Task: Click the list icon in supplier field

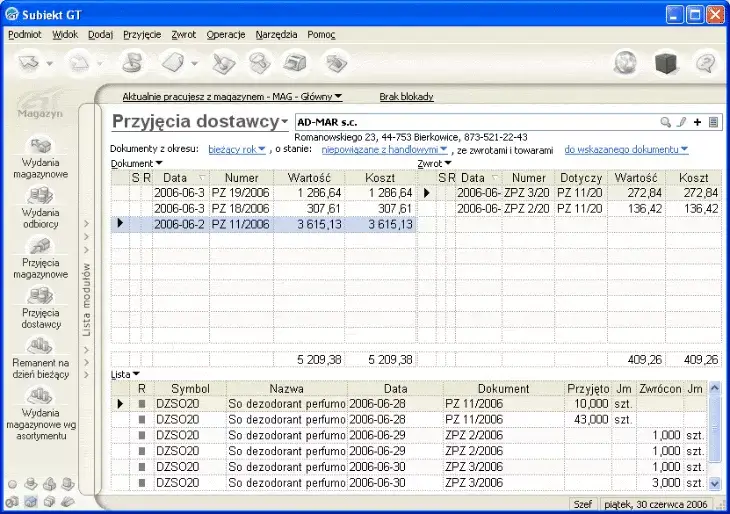Action: [713, 122]
